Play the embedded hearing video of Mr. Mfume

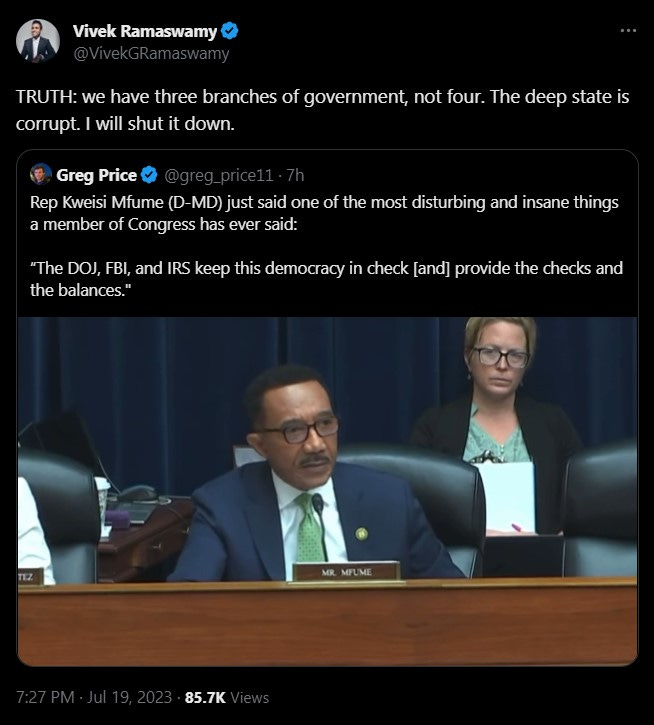pyautogui.click(x=327, y=491)
